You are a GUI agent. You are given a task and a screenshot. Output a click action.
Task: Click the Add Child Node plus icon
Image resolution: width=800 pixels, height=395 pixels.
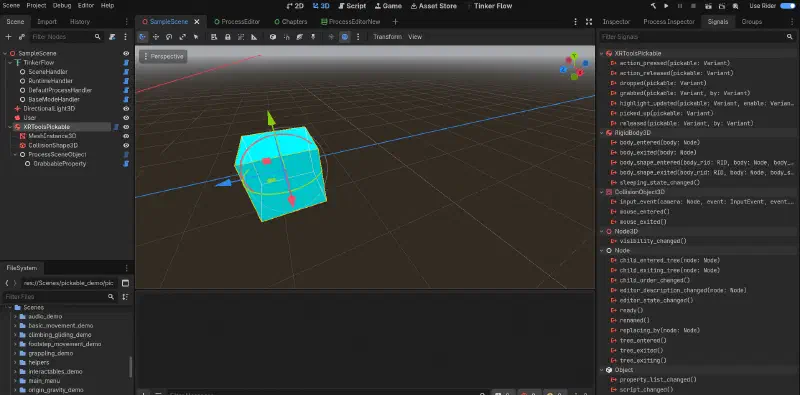click(8, 37)
